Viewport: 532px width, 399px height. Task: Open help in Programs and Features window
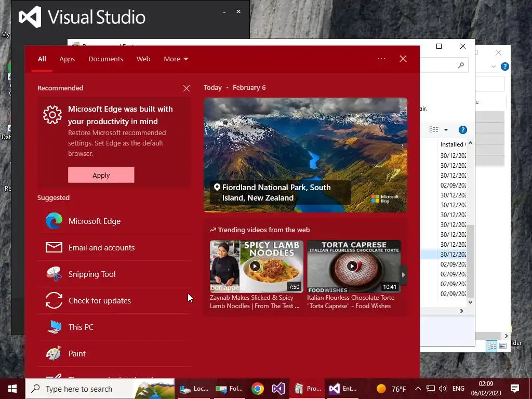click(462, 129)
